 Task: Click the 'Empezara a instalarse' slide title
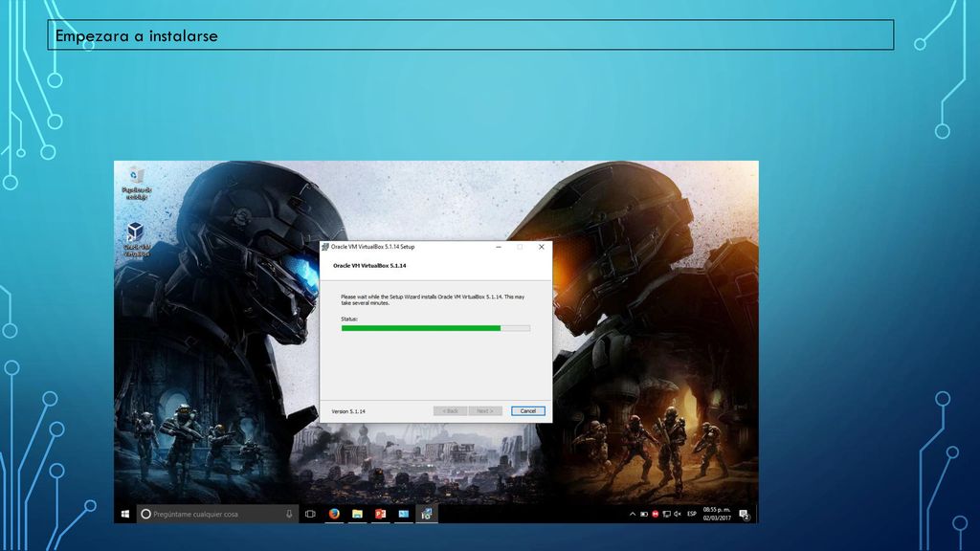pos(136,35)
